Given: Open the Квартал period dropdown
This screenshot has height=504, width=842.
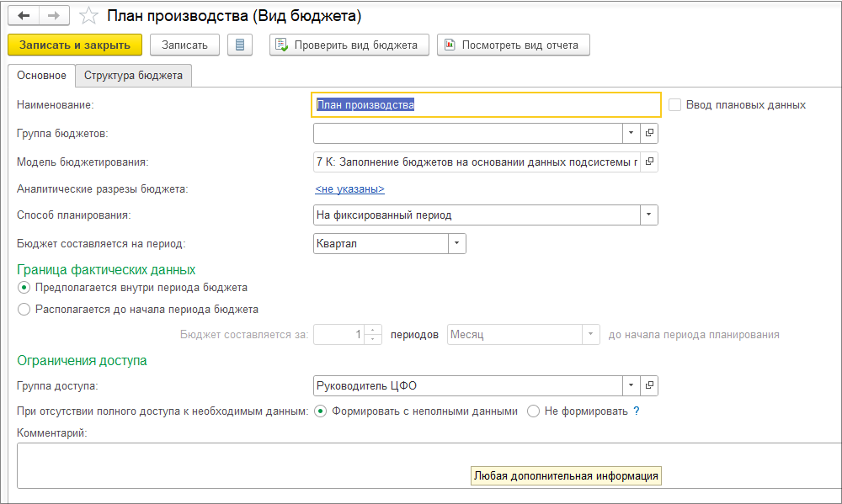Looking at the screenshot, I should [x=456, y=243].
